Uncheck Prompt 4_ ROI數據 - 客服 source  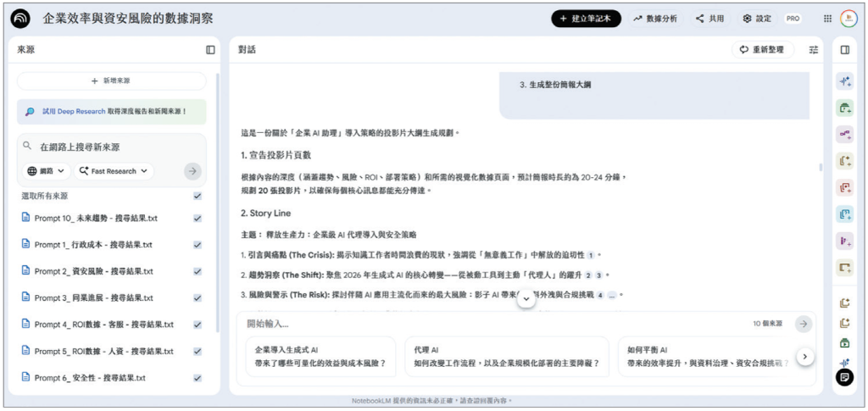click(198, 325)
